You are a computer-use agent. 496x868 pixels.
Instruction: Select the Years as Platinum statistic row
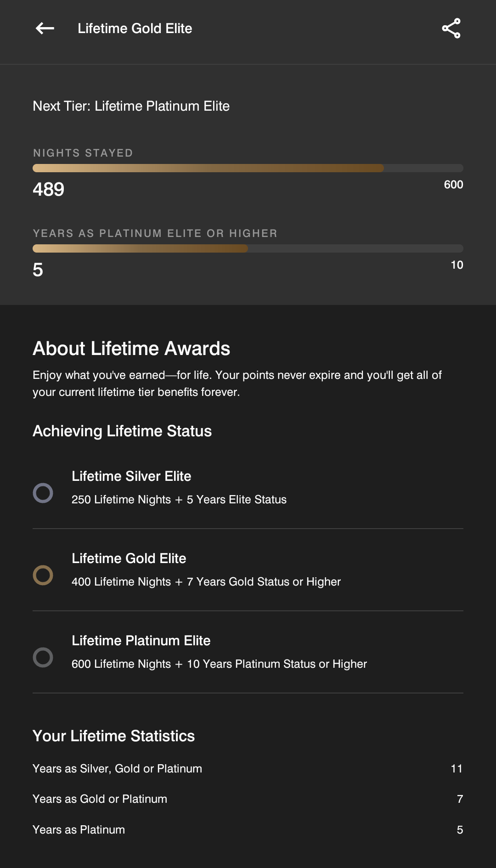pyautogui.click(x=248, y=830)
